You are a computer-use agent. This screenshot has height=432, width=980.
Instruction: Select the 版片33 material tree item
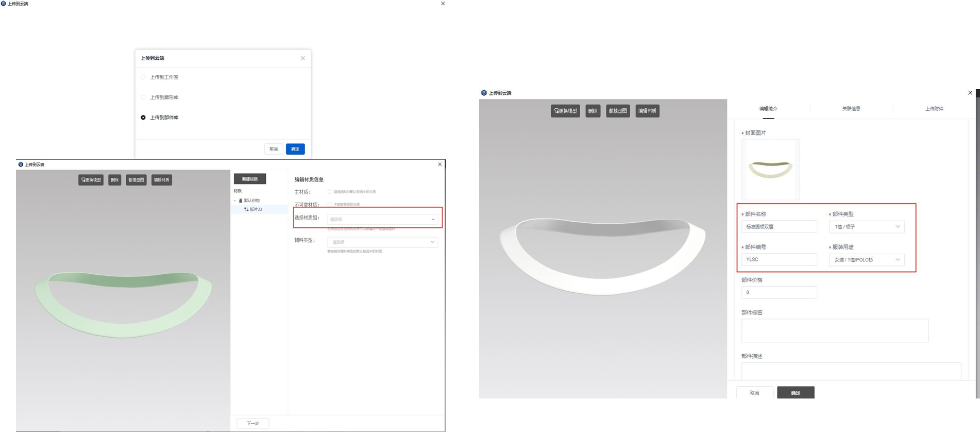point(256,209)
